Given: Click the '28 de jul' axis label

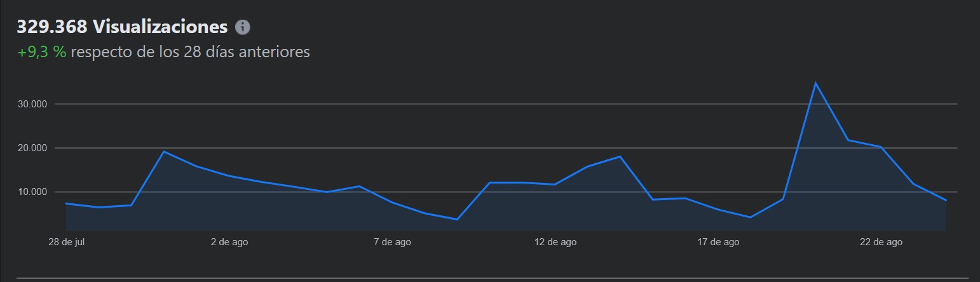Looking at the screenshot, I should click(66, 242).
